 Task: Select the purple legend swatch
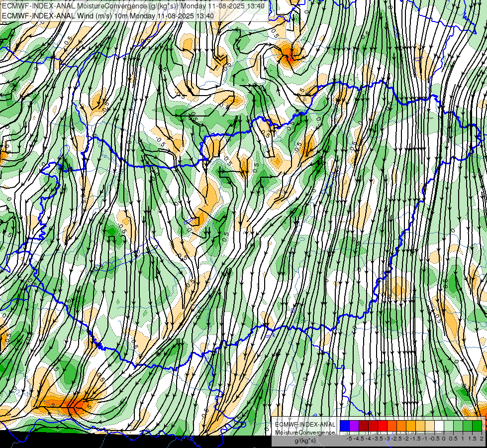(354, 426)
